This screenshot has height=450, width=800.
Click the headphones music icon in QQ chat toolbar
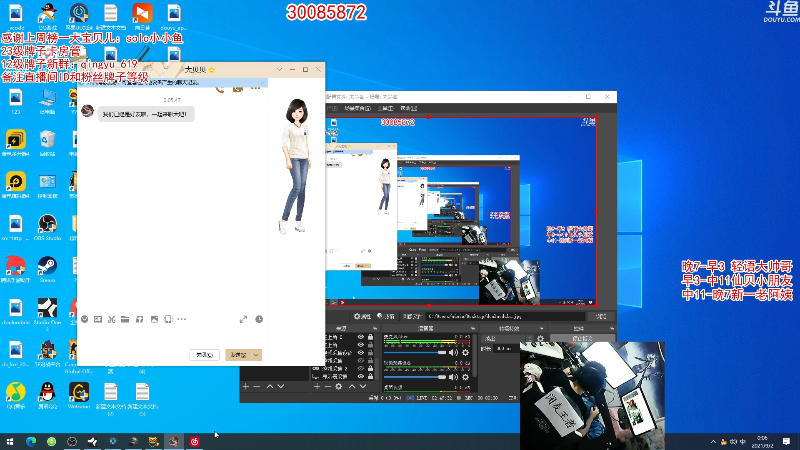tap(139, 319)
